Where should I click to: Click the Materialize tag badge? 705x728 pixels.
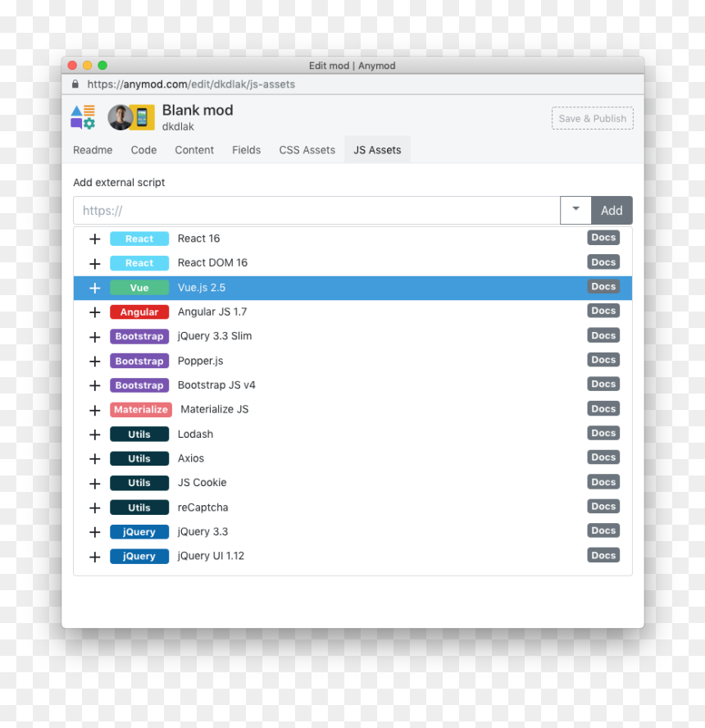[141, 410]
